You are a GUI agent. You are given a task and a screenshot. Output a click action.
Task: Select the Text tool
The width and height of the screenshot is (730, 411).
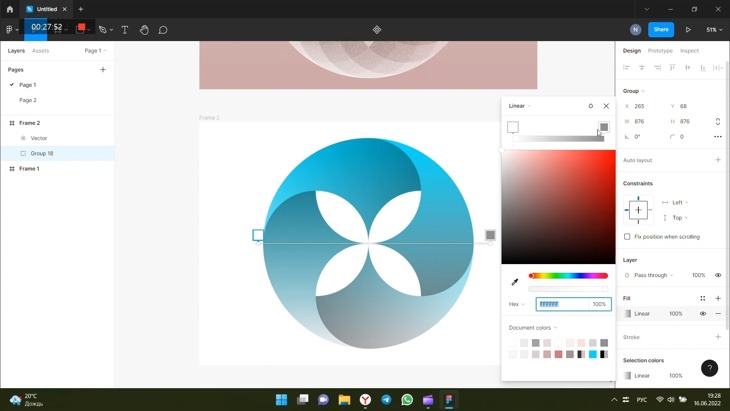click(125, 30)
